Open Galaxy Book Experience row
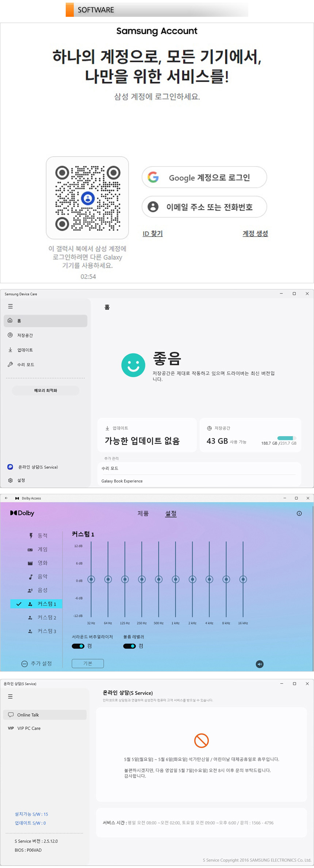314x868 pixels. pyautogui.click(x=199, y=481)
